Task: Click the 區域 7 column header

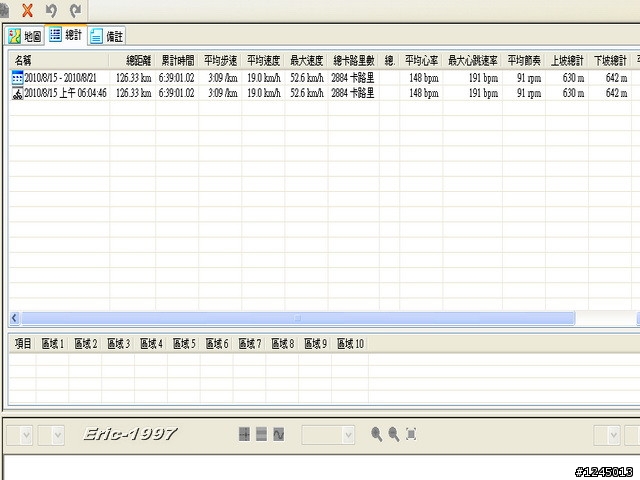Action: [x=249, y=344]
